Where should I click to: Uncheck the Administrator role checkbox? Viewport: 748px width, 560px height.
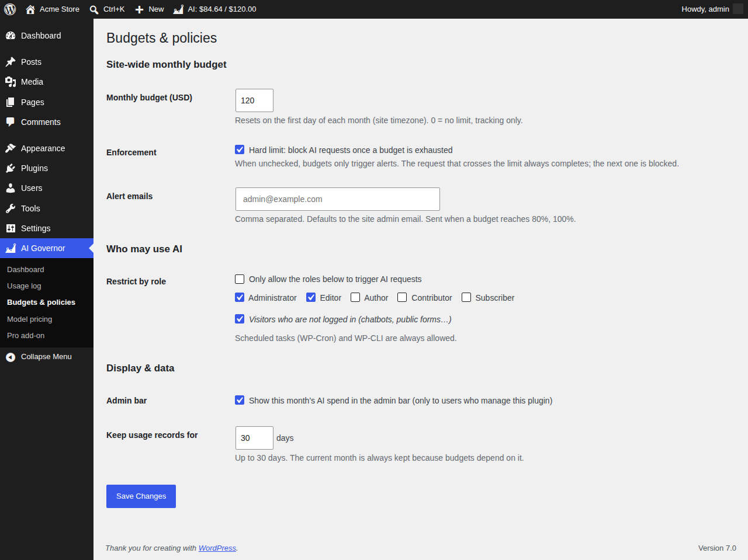240,297
